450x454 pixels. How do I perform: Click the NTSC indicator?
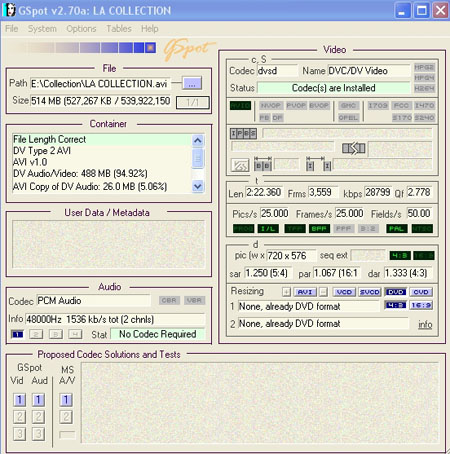(x=422, y=229)
